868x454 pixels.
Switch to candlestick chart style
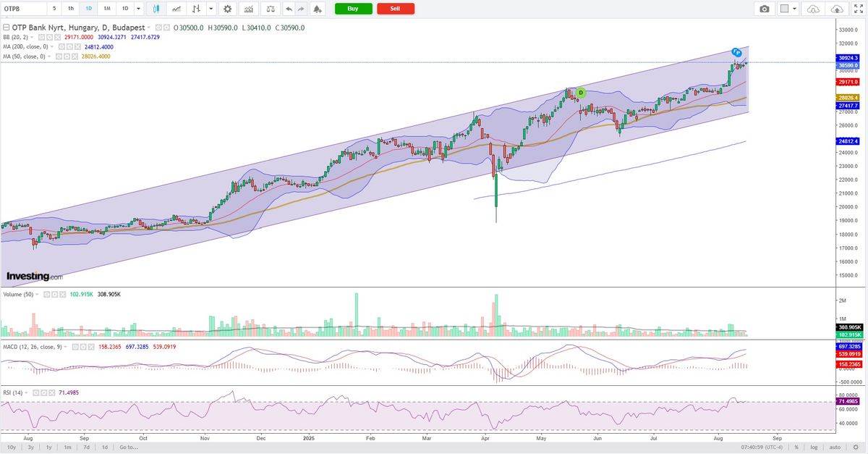coord(157,9)
